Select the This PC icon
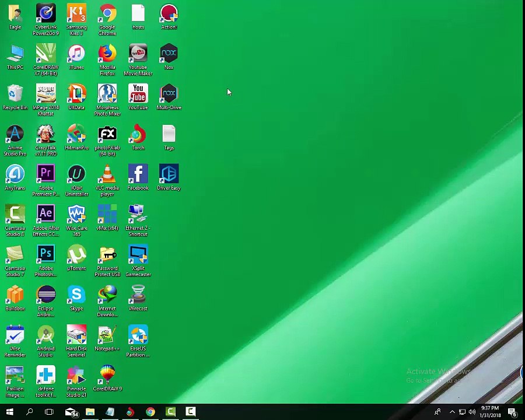The width and height of the screenshot is (525, 420). click(15, 54)
